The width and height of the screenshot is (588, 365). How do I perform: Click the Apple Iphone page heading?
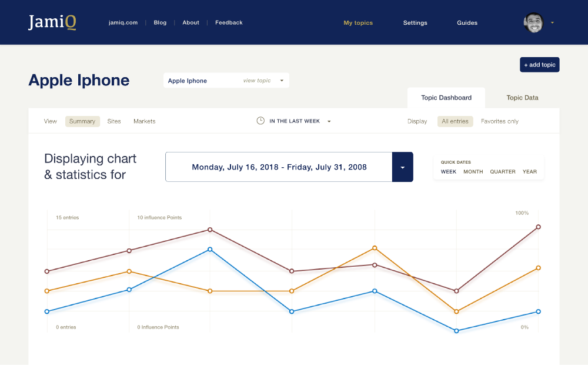click(79, 81)
